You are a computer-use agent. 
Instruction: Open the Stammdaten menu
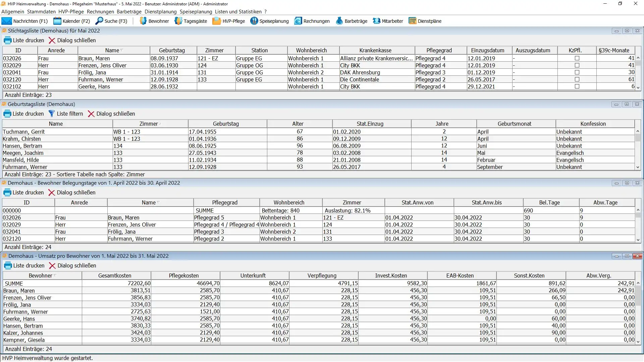(41, 12)
